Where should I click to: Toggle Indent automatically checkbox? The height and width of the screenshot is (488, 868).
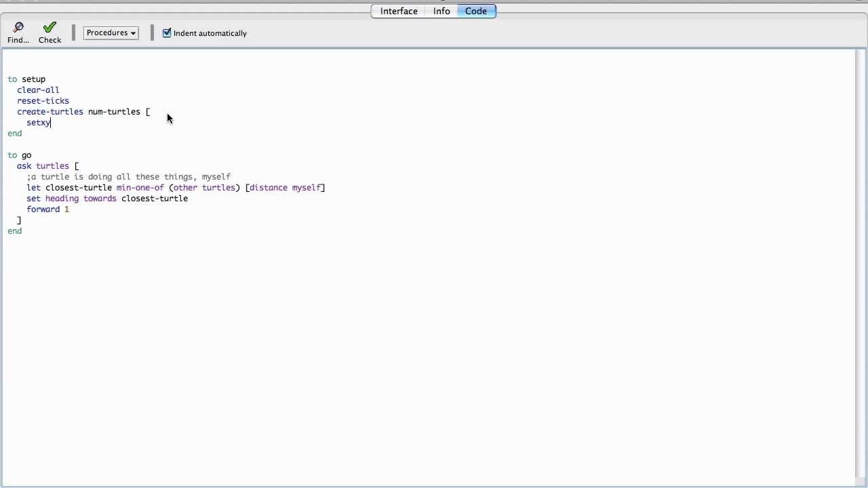(x=167, y=33)
